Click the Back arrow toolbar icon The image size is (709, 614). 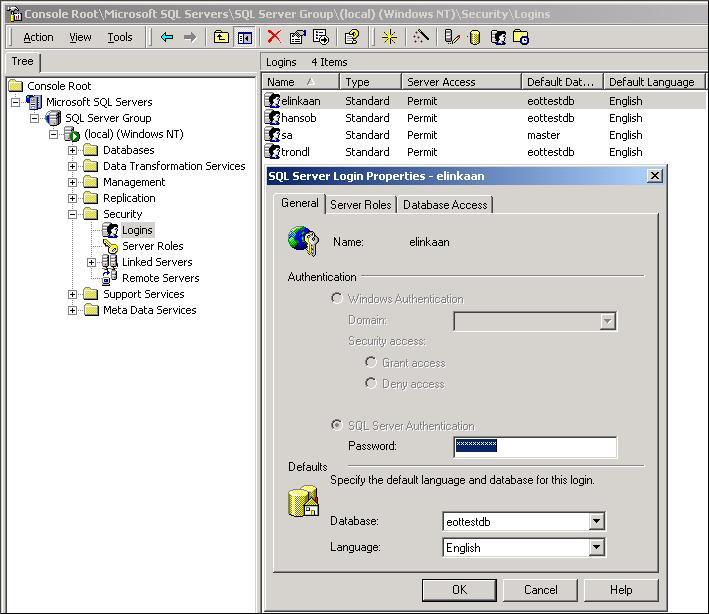(x=167, y=37)
